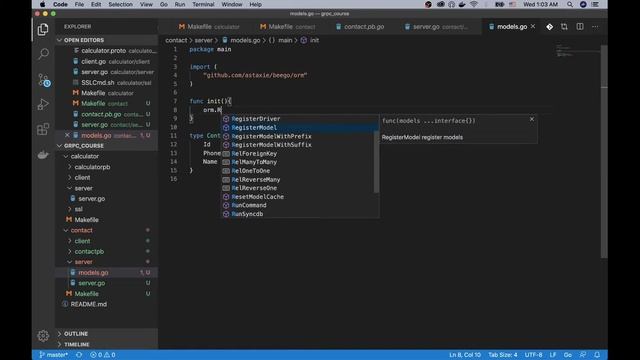
Task: Open calculator.proto in Open Editors
Action: (x=106, y=51)
